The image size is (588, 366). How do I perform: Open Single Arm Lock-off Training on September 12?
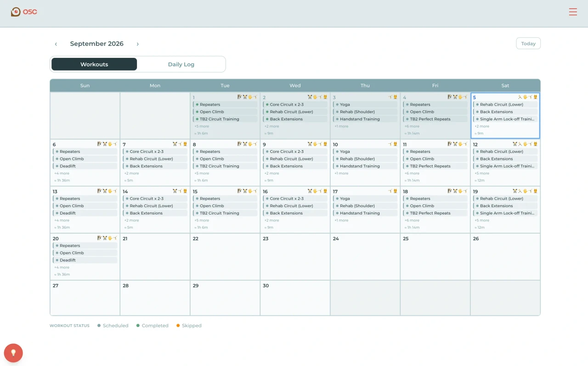click(505, 166)
